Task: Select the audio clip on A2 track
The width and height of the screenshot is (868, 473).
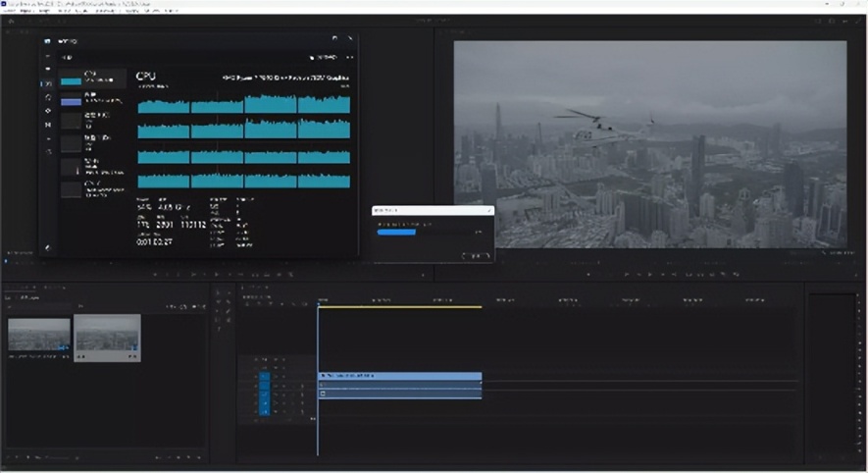Action: (400, 394)
